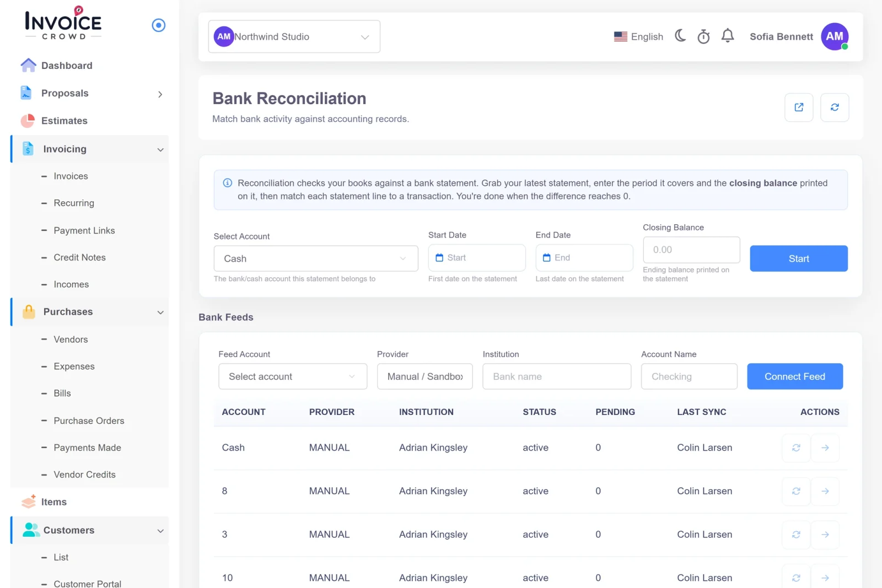The width and height of the screenshot is (882, 588).
Task: Open the Incomes page
Action: click(x=71, y=284)
